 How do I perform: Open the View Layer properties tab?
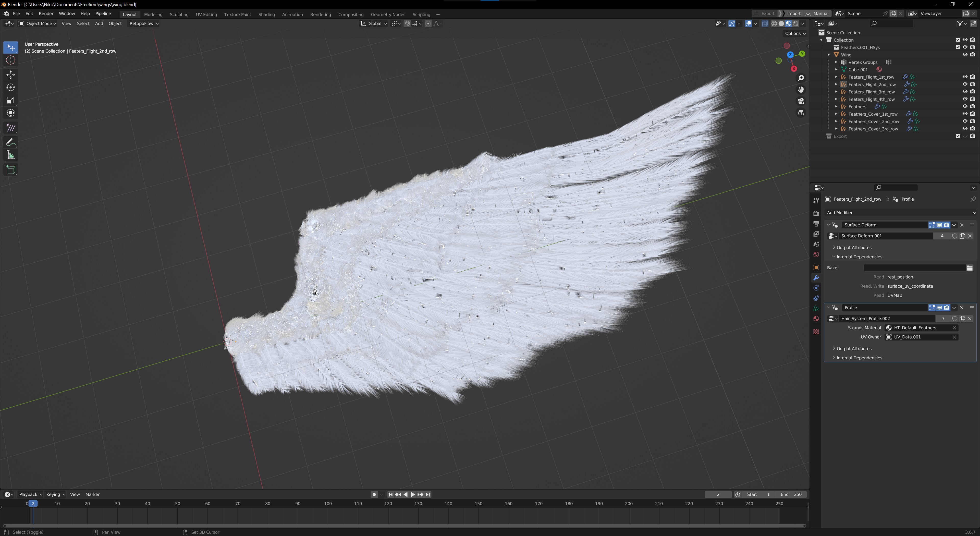pos(816,234)
